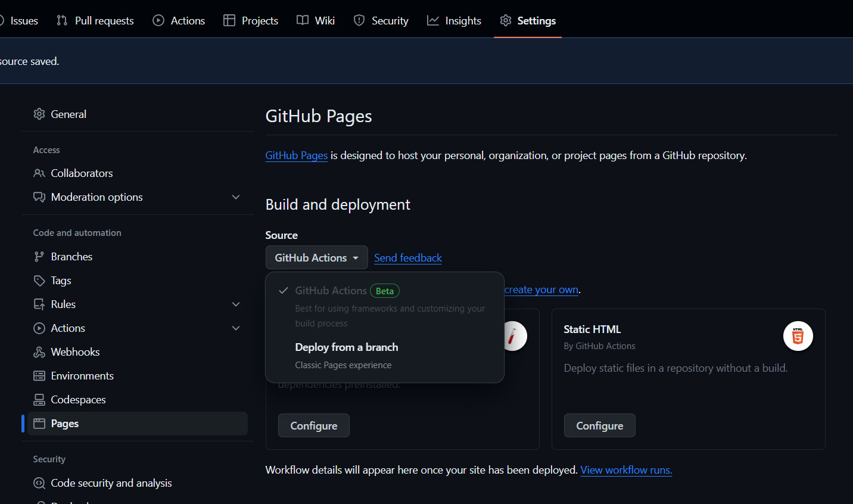Click the Rules icon in sidebar
This screenshot has width=853, height=504.
[x=39, y=304]
